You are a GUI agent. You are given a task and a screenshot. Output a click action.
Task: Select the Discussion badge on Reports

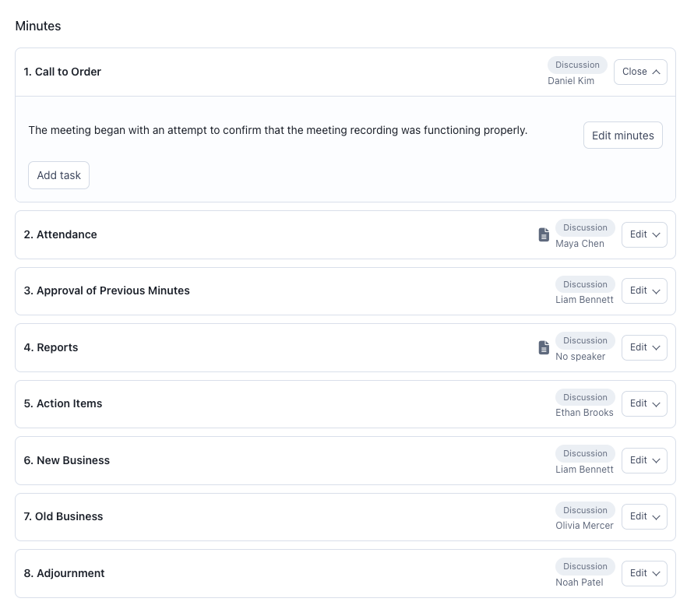585,340
